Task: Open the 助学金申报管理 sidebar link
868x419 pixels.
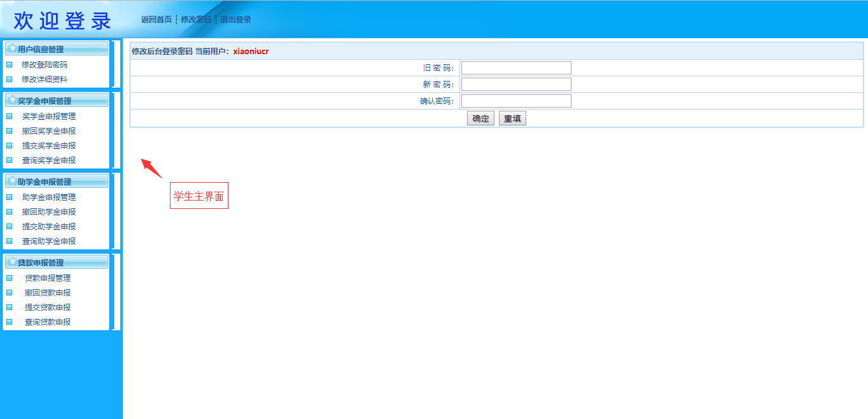Action: click(x=49, y=197)
